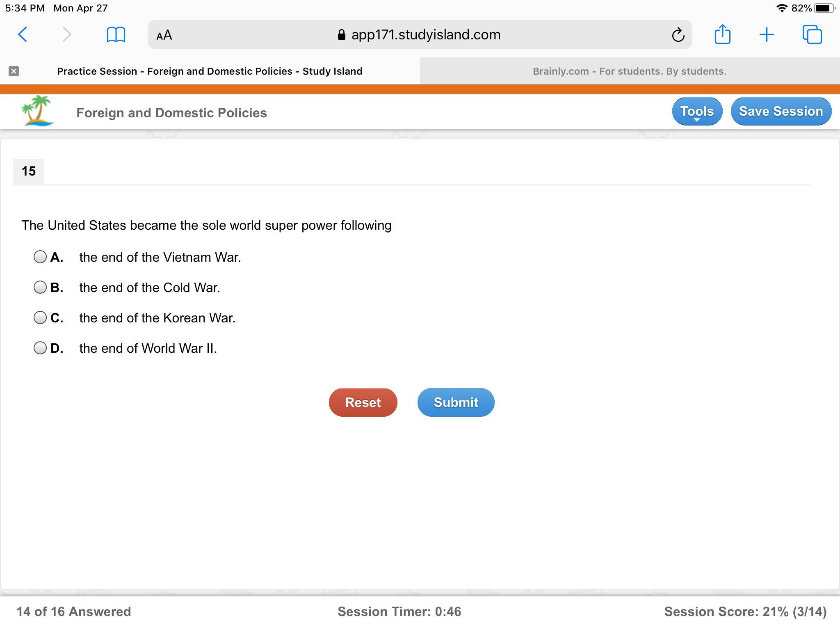
Task: Switch to the Brainly.com tab
Action: [x=629, y=71]
